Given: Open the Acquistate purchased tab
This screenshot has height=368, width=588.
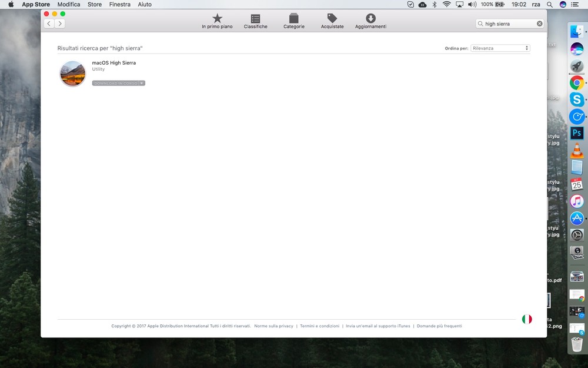Looking at the screenshot, I should point(332,21).
